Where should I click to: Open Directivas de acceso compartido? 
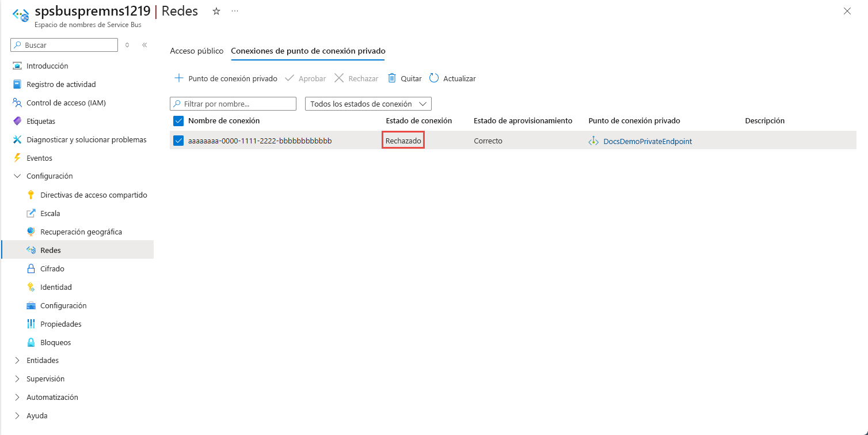(94, 195)
